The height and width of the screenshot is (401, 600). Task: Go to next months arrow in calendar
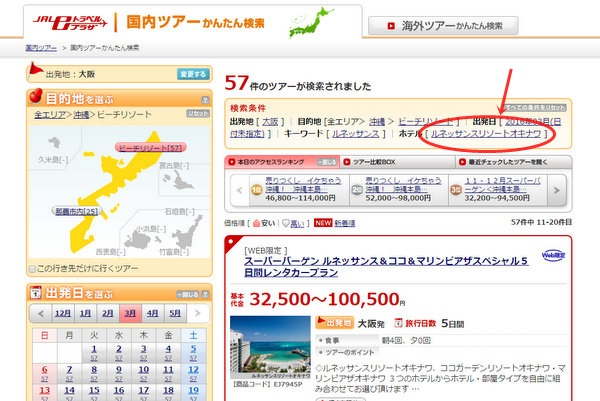tap(198, 313)
